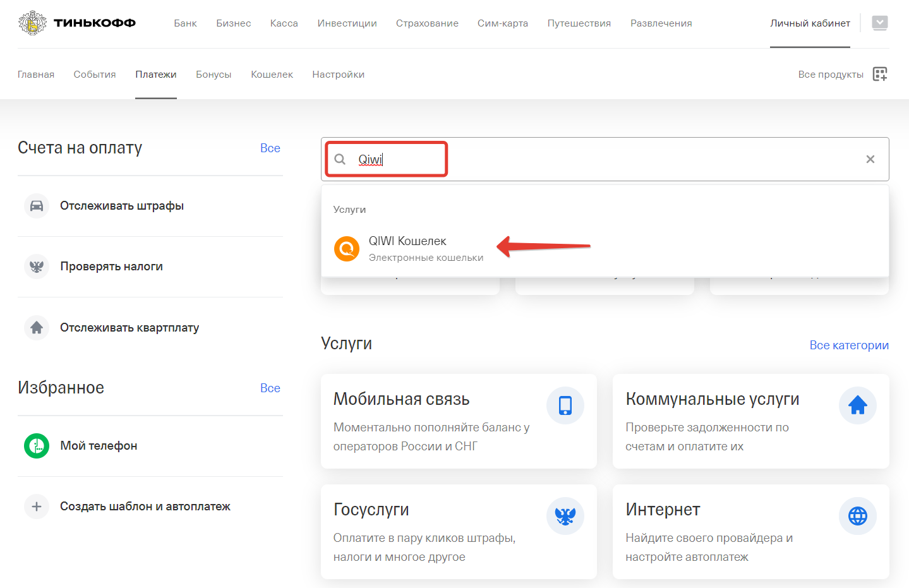Clear the search field with the X

click(870, 159)
